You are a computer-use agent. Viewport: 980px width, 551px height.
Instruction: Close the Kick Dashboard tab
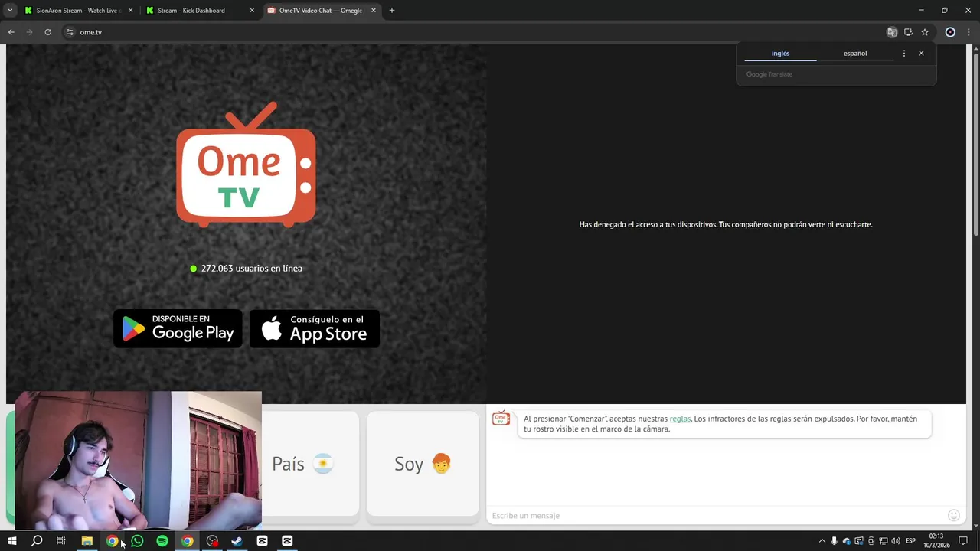tap(252, 11)
